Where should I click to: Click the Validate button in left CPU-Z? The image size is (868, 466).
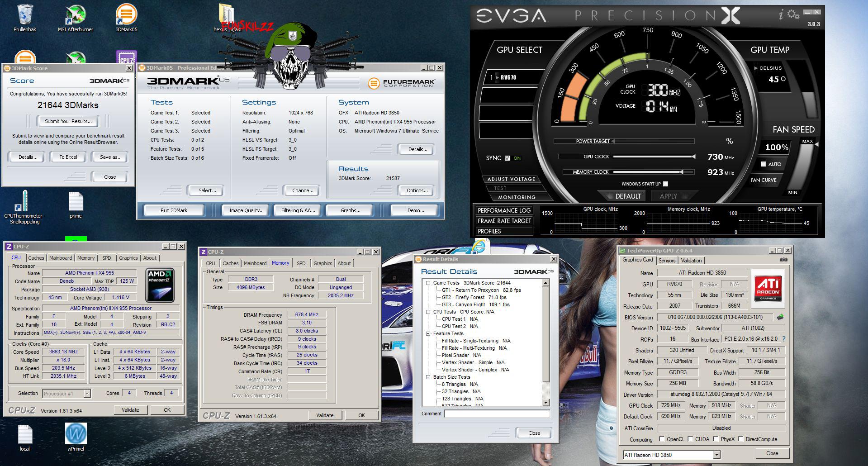[x=130, y=410]
